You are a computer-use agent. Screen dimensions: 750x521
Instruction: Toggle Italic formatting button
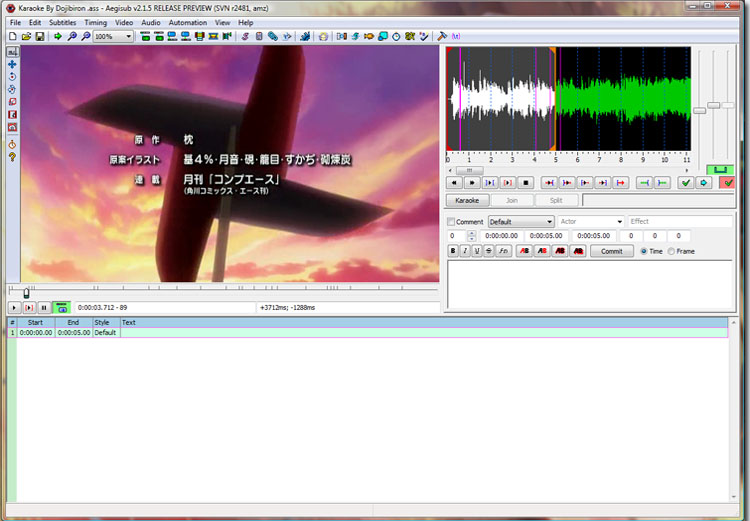(465, 251)
